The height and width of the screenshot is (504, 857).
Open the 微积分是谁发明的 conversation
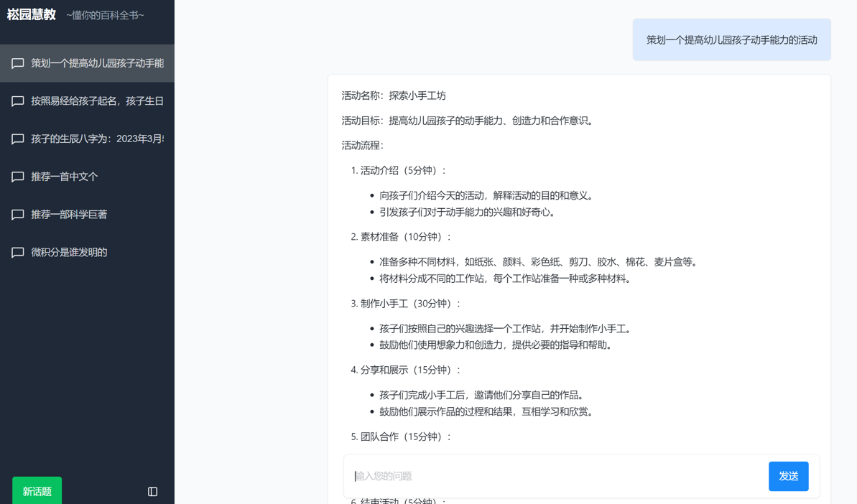69,252
